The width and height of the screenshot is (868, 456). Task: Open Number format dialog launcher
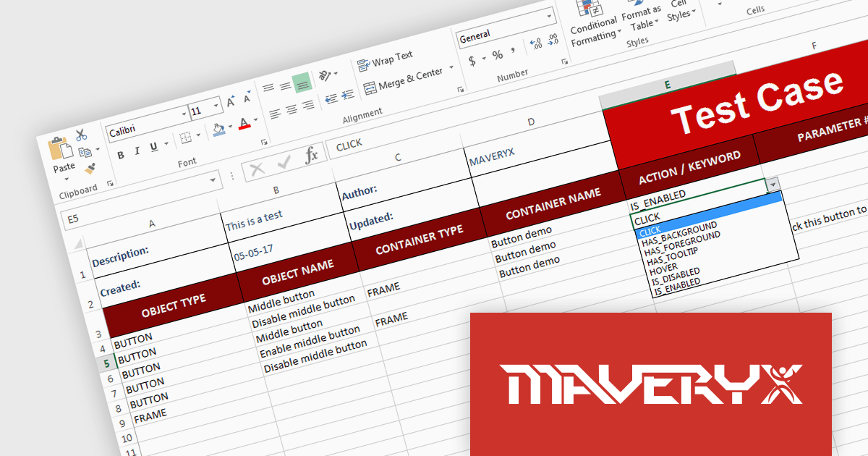[566, 60]
